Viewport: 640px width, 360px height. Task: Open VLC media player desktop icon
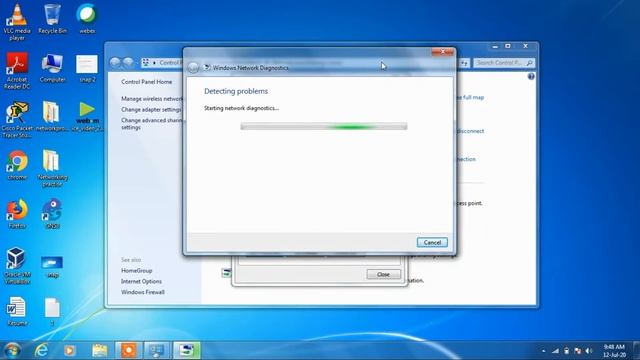click(x=17, y=21)
